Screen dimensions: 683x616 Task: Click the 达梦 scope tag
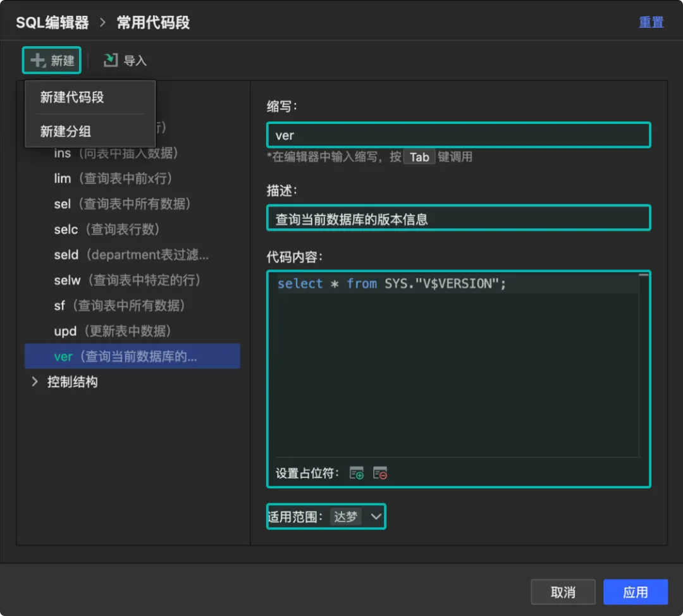tap(346, 517)
